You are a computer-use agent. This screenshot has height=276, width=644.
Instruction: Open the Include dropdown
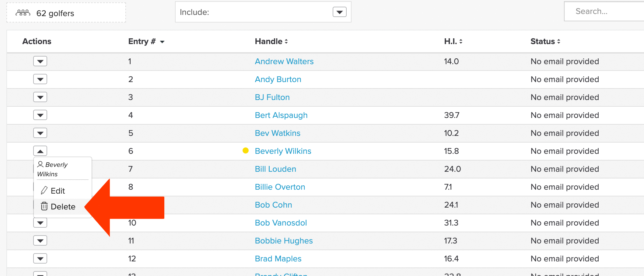(x=340, y=12)
